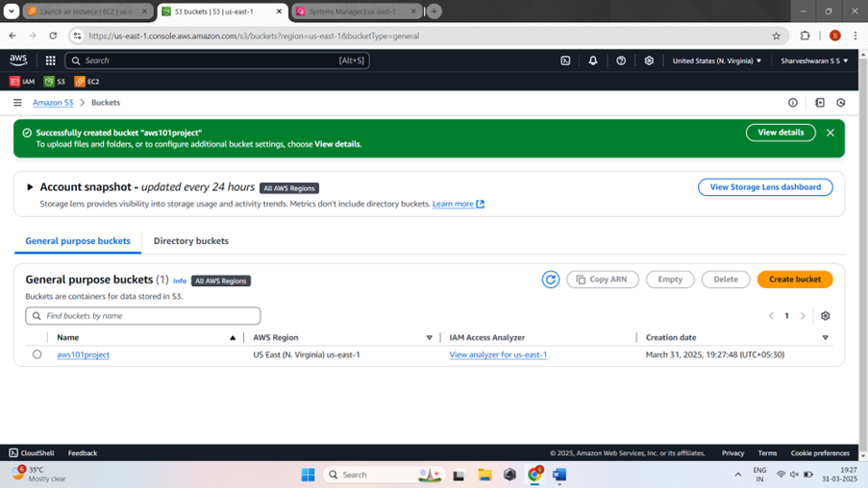Image resolution: width=868 pixels, height=488 pixels.
Task: Open the info panel icon beside breadcrumbs
Action: click(793, 103)
